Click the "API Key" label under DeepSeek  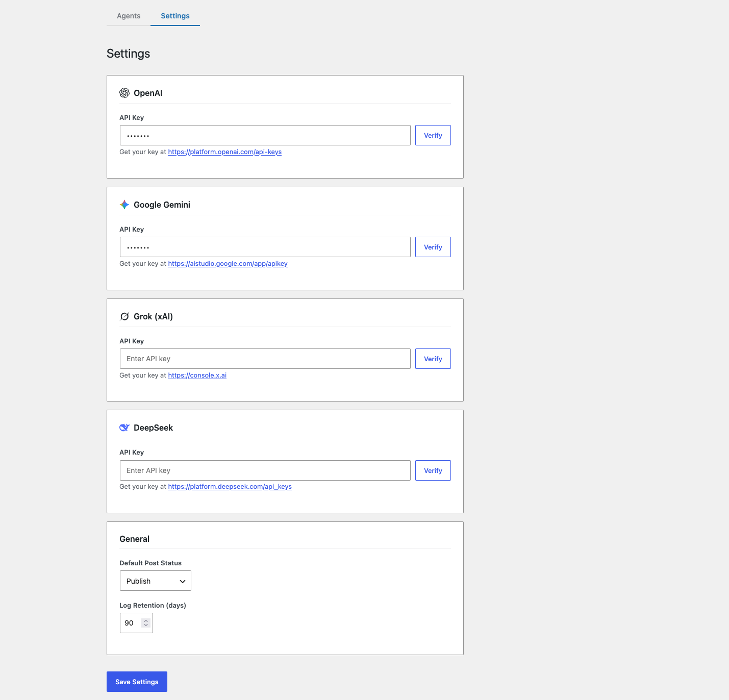click(132, 453)
